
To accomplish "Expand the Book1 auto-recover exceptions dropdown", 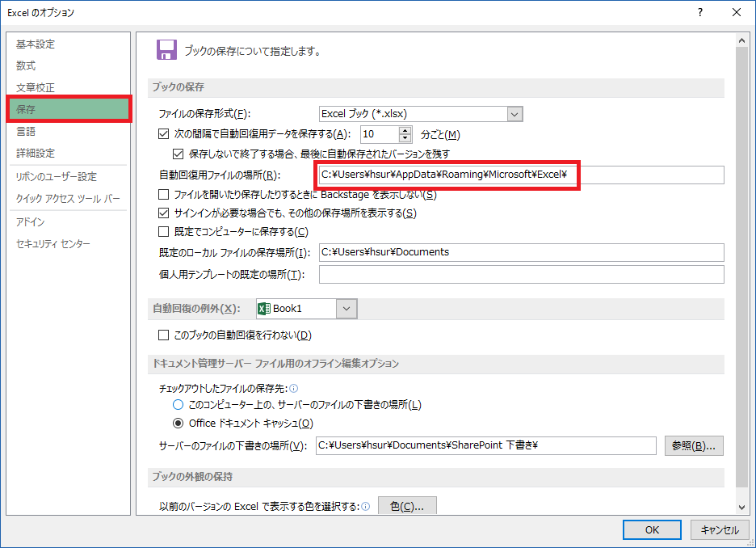I will point(346,308).
